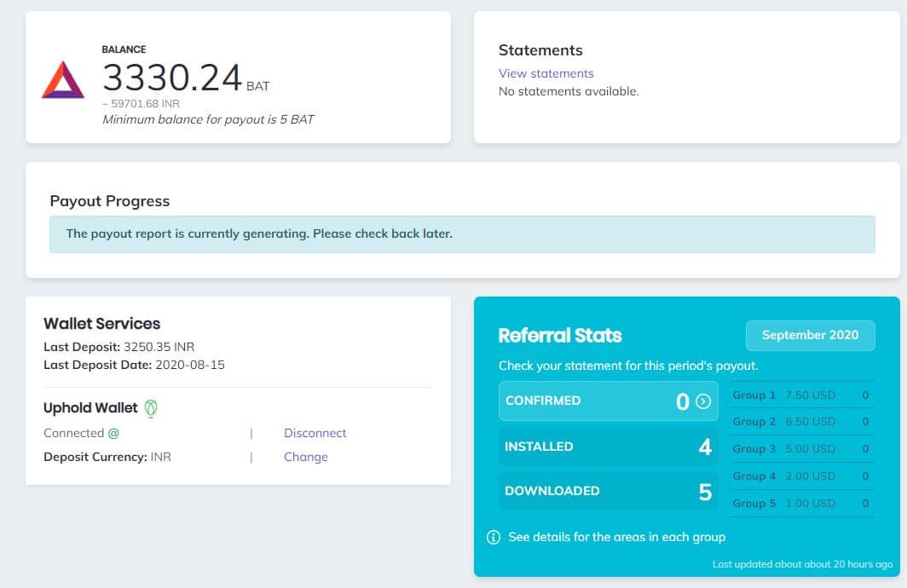
Task: Click the Last Deposit Date 2020-08-15 line
Action: click(x=134, y=365)
